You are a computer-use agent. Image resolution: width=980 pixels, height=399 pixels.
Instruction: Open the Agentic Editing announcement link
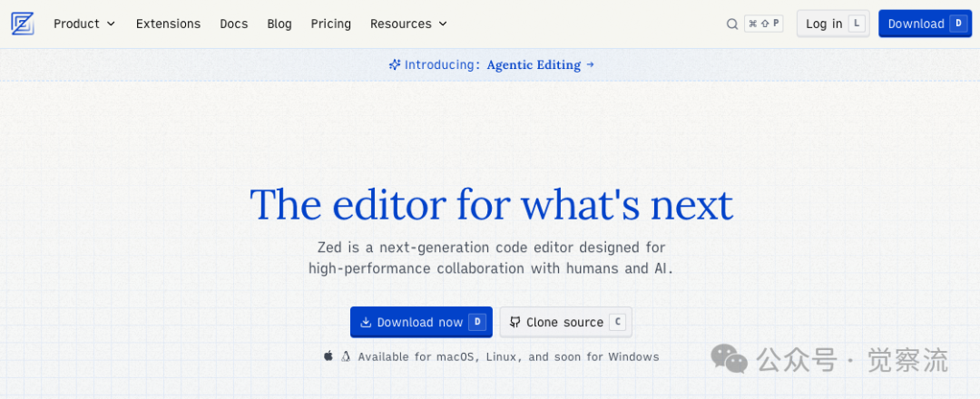coord(534,64)
